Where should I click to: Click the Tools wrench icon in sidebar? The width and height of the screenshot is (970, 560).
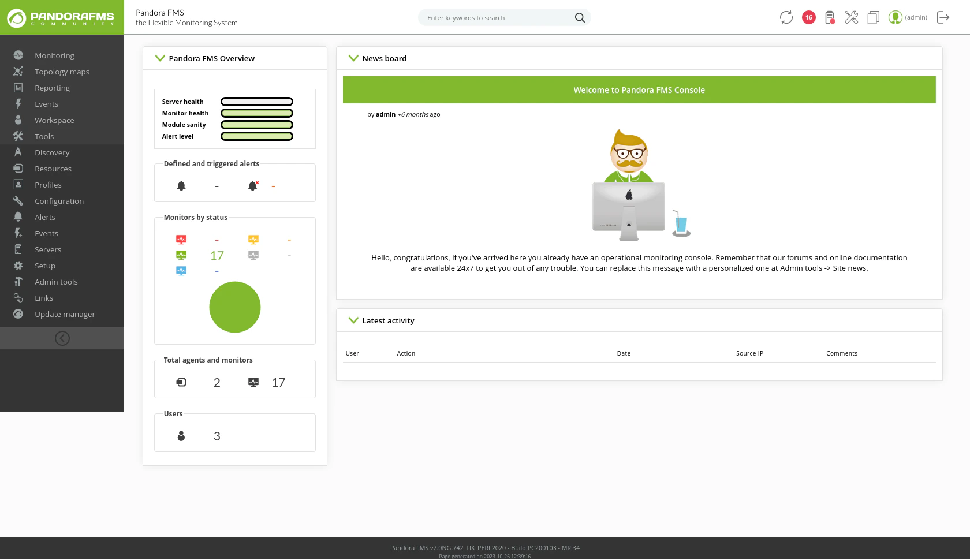tap(18, 136)
